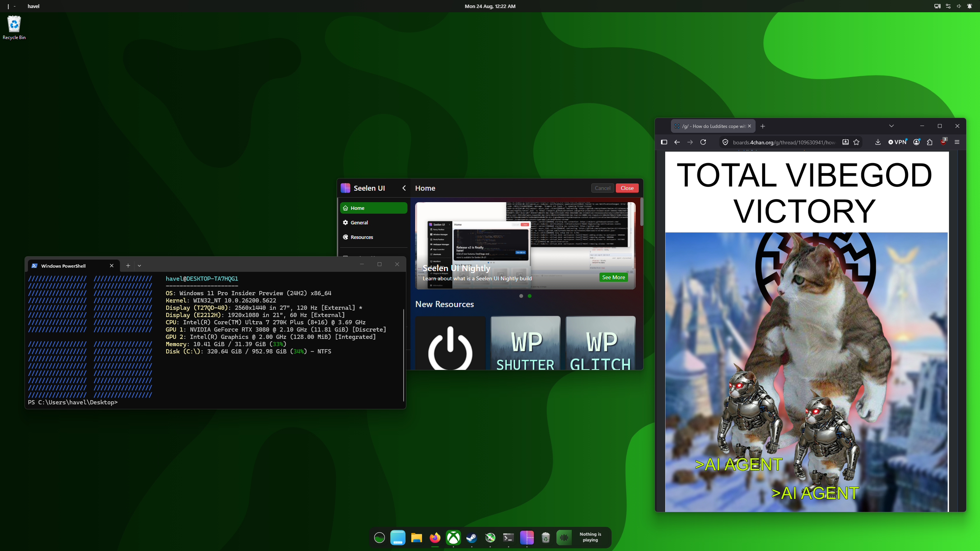This screenshot has height=551, width=980.
Task: Open the media player widget in dock
Action: click(582, 538)
